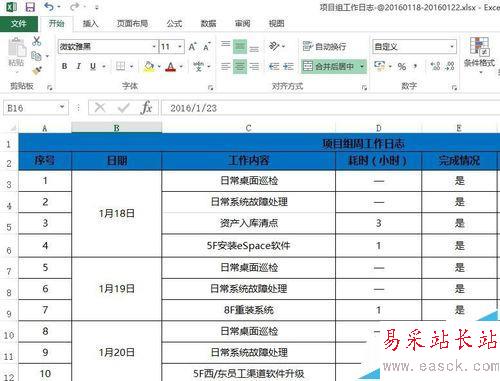The image size is (500, 381).
Task: Click the Percent Style icon
Action: [x=402, y=66]
